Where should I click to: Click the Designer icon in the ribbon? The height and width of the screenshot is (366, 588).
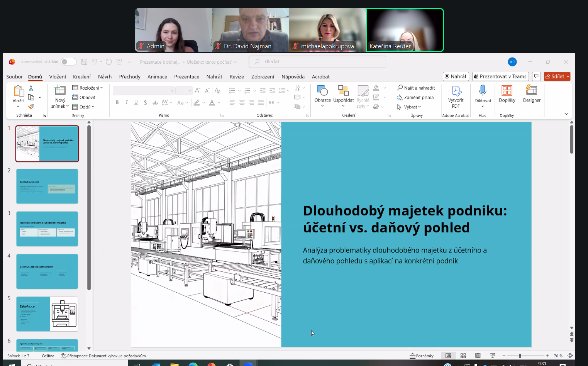point(531,91)
